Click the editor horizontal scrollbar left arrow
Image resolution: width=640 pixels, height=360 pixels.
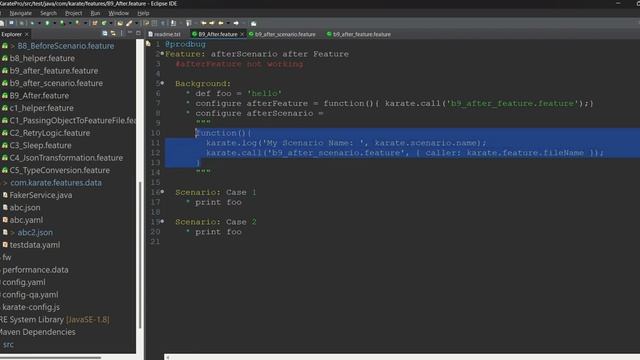[167, 358]
